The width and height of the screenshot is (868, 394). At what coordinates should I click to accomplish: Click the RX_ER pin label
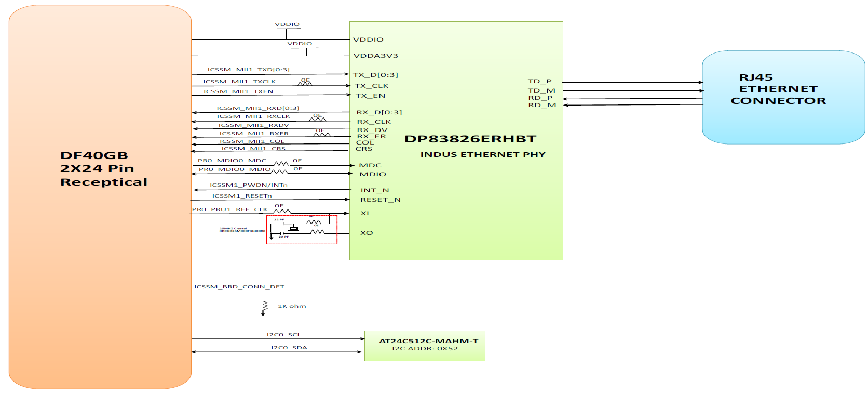372,136
